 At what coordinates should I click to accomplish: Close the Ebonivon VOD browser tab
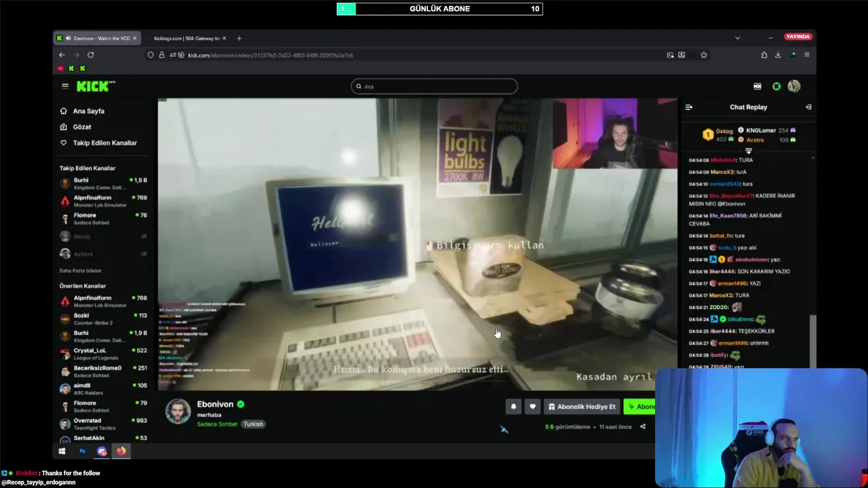136,39
